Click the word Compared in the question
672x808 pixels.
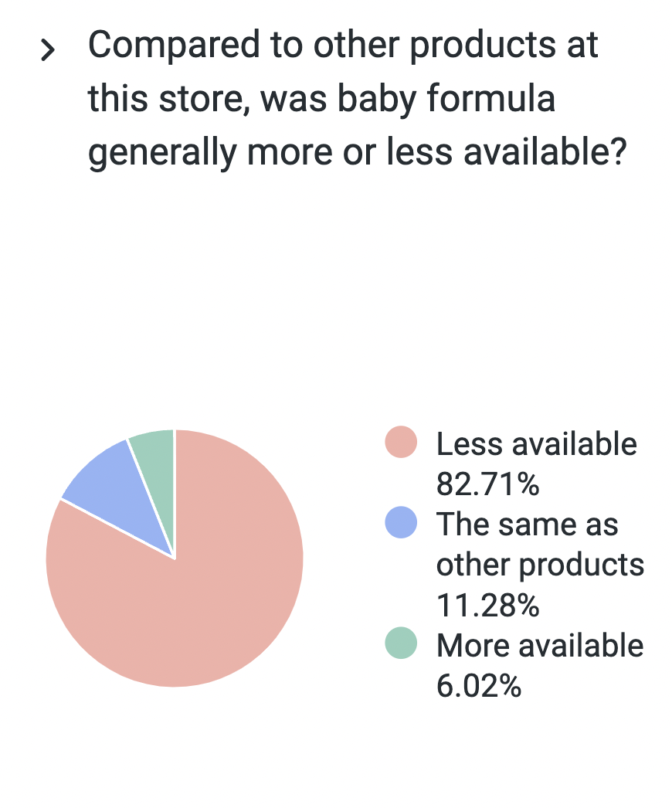coord(175,46)
